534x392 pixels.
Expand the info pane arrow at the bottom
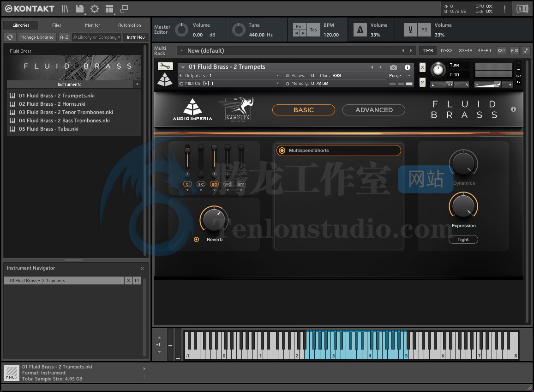(x=144, y=368)
